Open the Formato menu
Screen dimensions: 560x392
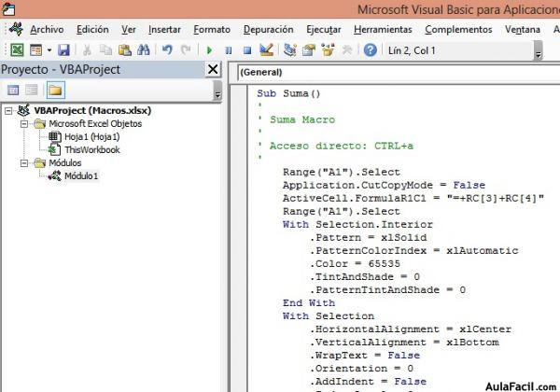(x=212, y=30)
